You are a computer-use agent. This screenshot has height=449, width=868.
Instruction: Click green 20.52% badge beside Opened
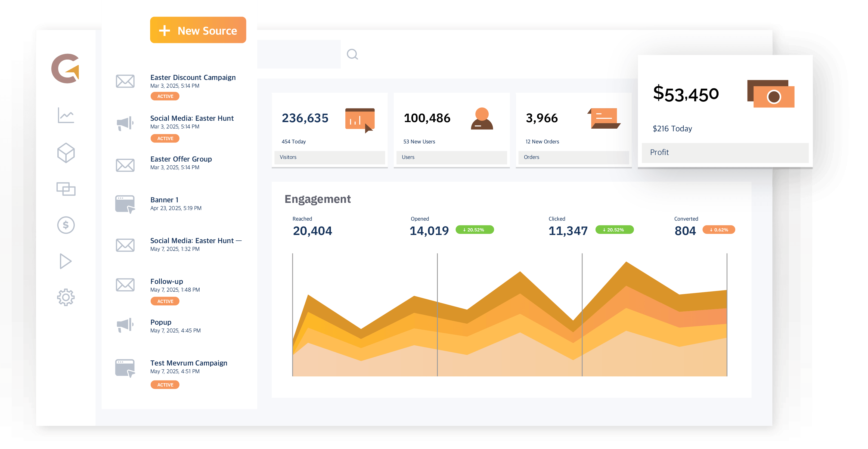pos(475,230)
